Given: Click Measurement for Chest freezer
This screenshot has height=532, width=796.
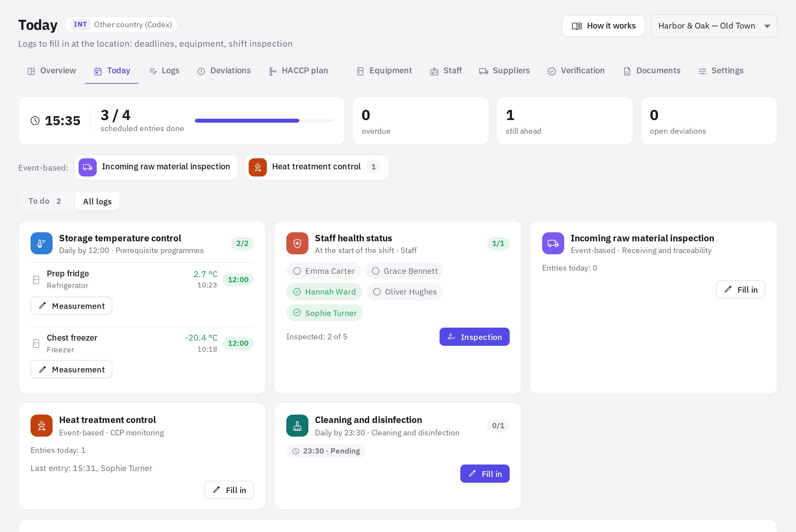Looking at the screenshot, I should pos(71,369).
